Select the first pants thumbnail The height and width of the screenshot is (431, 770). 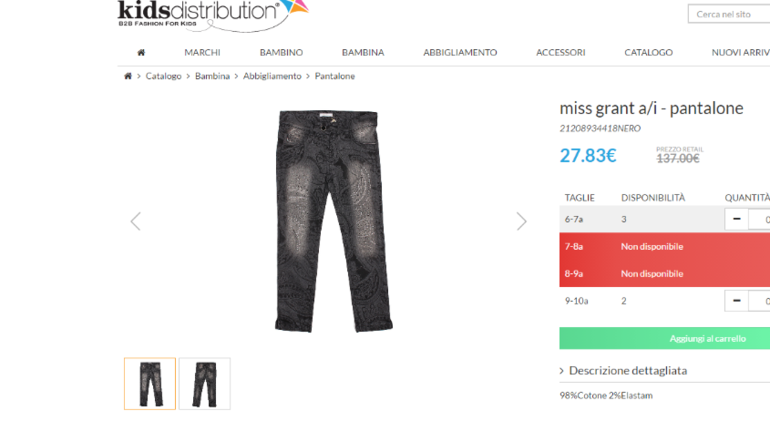pos(150,384)
